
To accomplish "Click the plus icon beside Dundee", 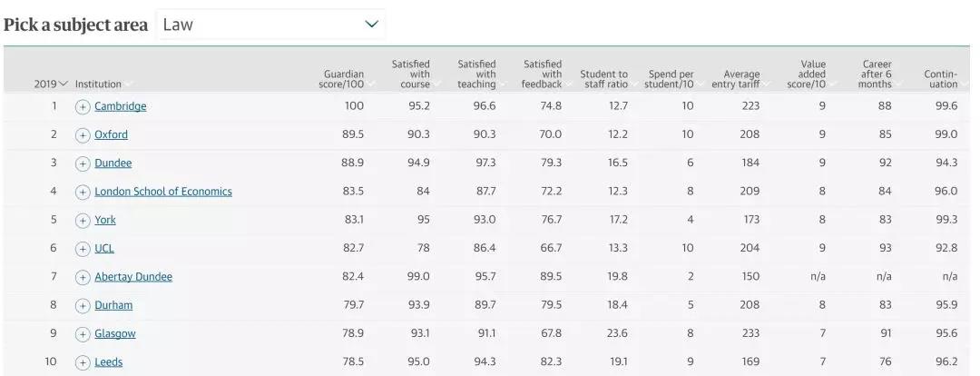I will click(x=83, y=163).
